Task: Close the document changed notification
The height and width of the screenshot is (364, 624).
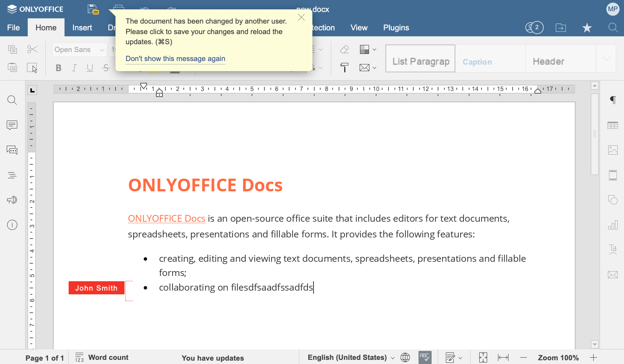Action: coord(301,18)
